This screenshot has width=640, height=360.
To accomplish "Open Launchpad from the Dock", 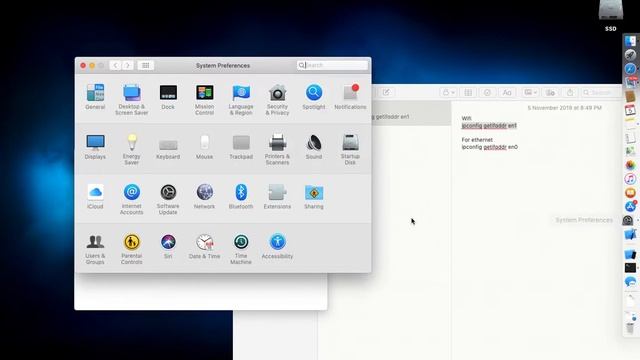I will pyautogui.click(x=630, y=55).
